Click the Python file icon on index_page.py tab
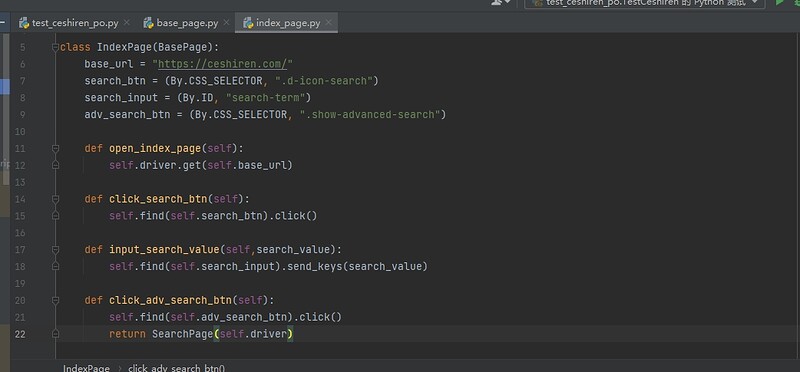800x372 pixels. coord(248,23)
